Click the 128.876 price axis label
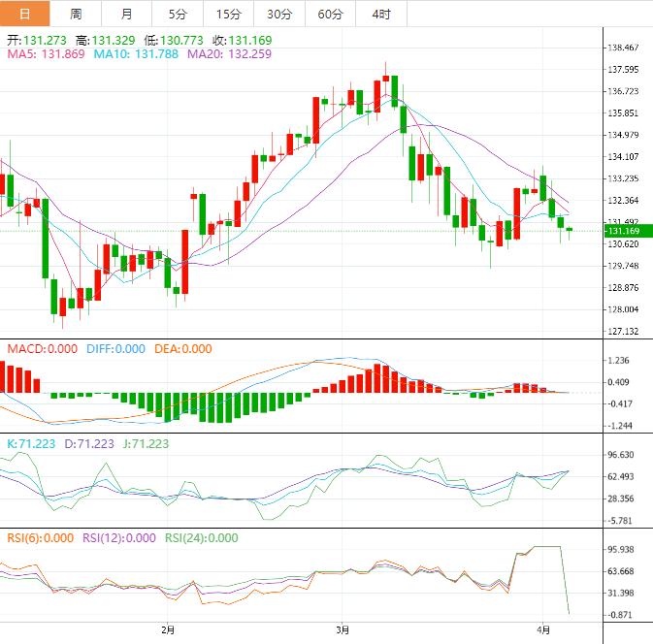This screenshot has width=653, height=644. click(623, 288)
